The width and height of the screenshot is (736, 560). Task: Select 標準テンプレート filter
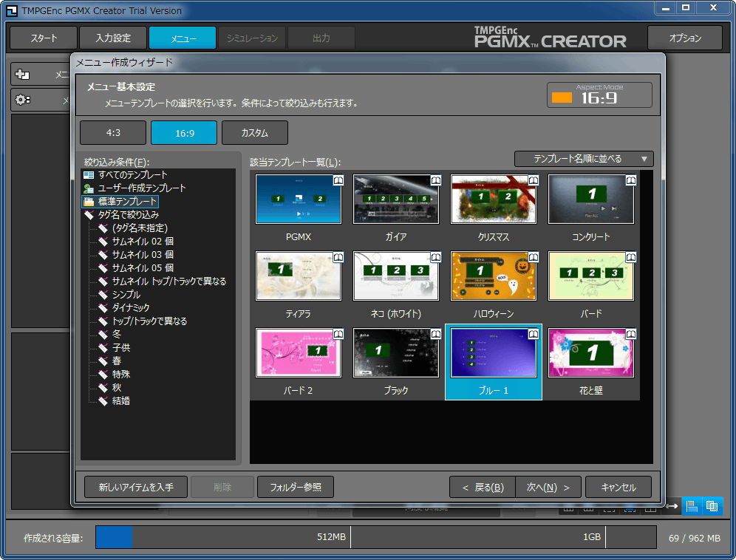(x=120, y=202)
